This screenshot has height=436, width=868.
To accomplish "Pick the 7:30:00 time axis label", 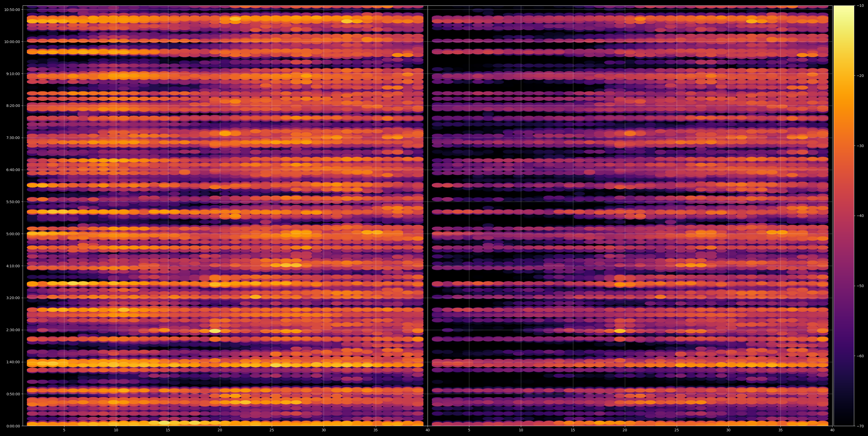I will pyautogui.click(x=14, y=138).
